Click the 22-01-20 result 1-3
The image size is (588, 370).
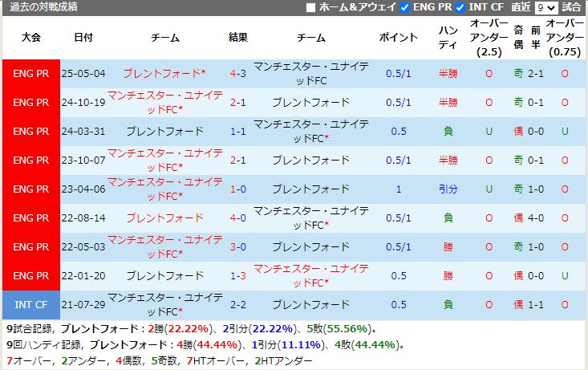pos(238,276)
